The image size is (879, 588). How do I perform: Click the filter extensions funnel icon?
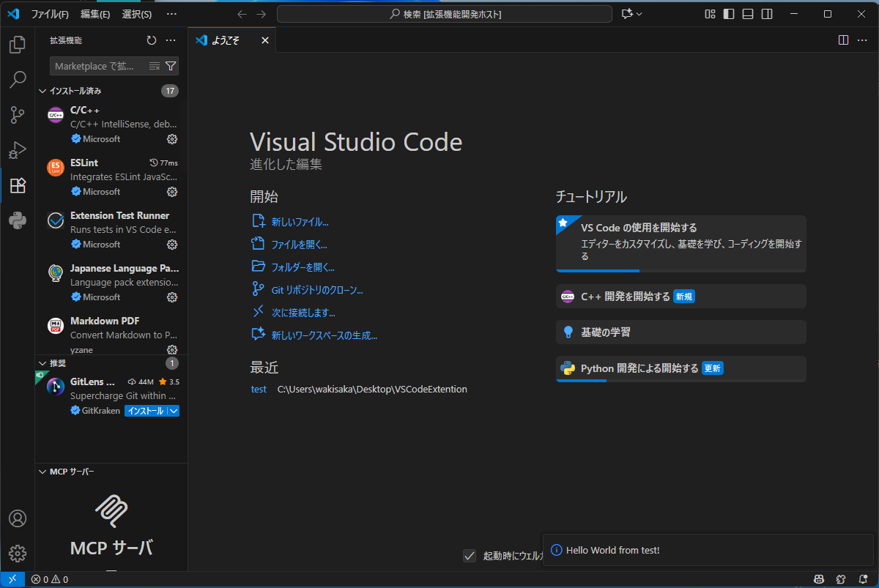(171, 66)
